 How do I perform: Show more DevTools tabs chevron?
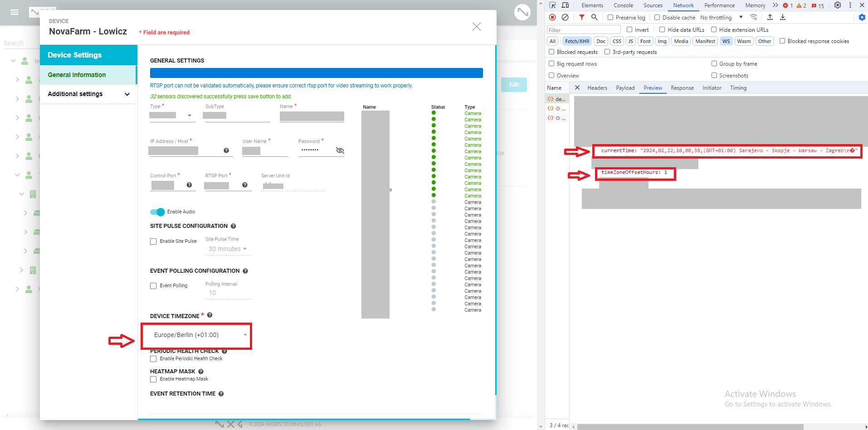coord(775,5)
